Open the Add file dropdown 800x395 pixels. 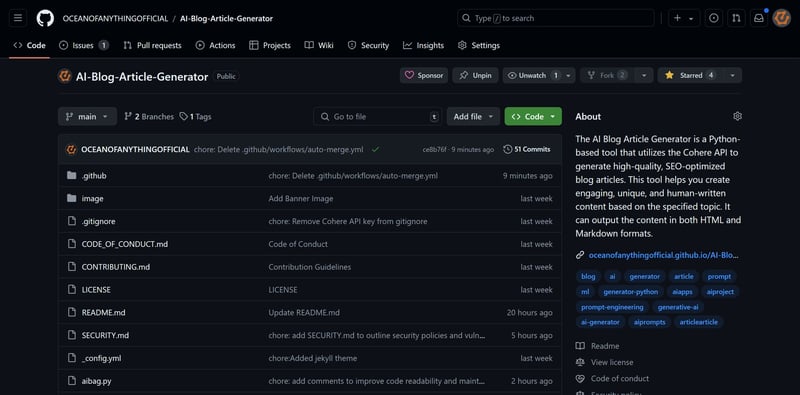(x=473, y=116)
